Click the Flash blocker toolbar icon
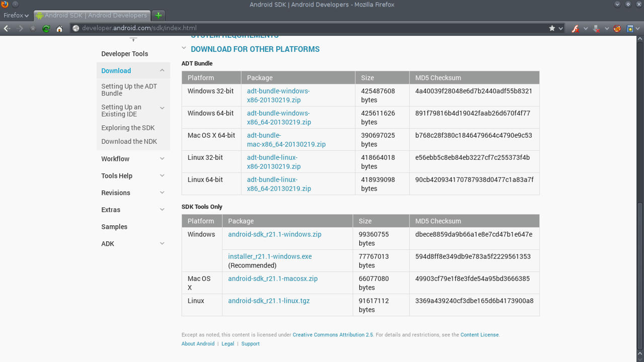 (575, 29)
